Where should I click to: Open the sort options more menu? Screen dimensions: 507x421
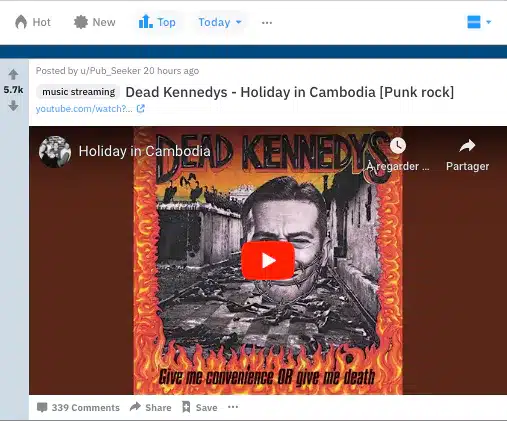click(267, 23)
